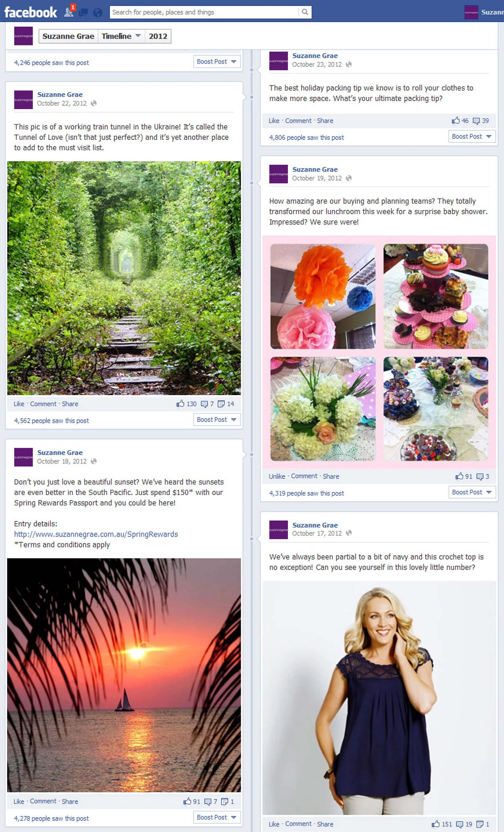Open the globe notifications icon
The height and width of the screenshot is (832, 504).
point(98,13)
